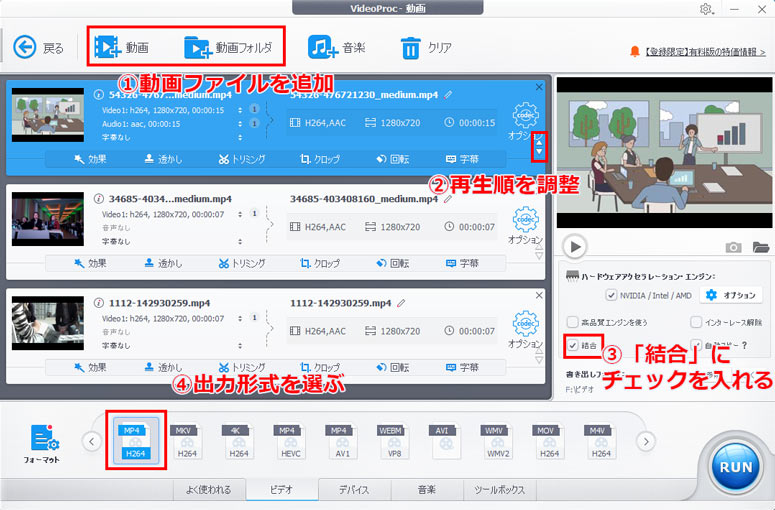This screenshot has height=510, width=775.
Task: Open 効果 effects for 54326 video
Action: point(90,159)
